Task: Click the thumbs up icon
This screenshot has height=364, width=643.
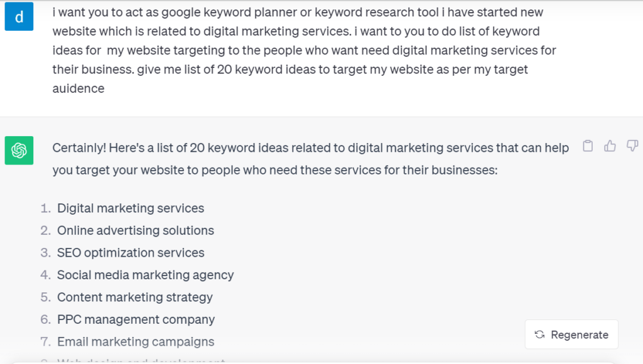Action: (610, 146)
